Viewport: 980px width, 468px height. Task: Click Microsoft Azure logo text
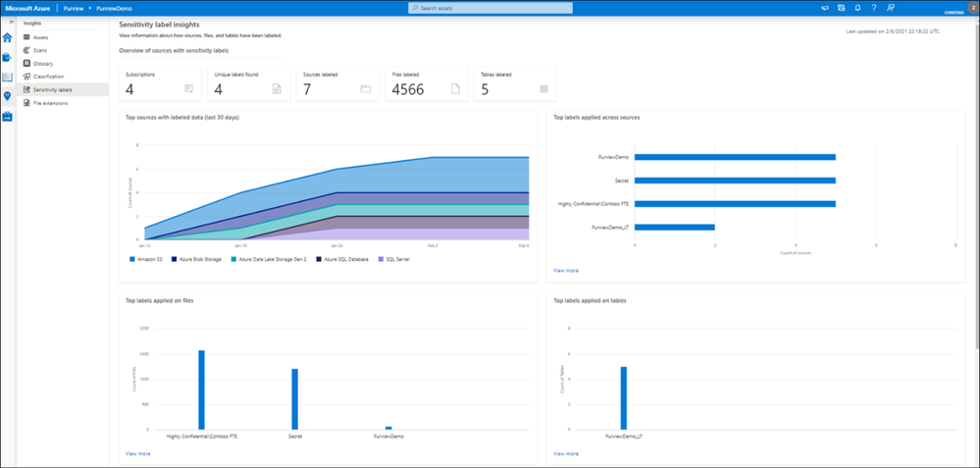(27, 8)
